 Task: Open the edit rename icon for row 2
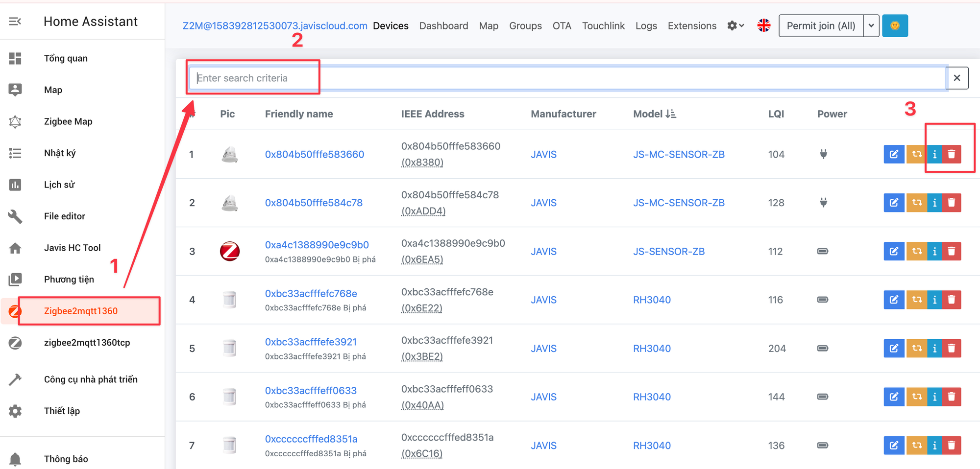click(894, 203)
